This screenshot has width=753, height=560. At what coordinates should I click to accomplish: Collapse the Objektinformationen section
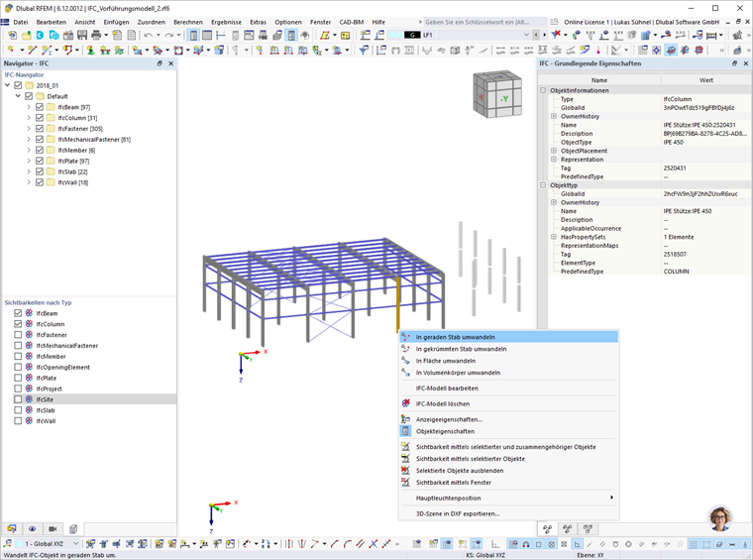[x=543, y=90]
